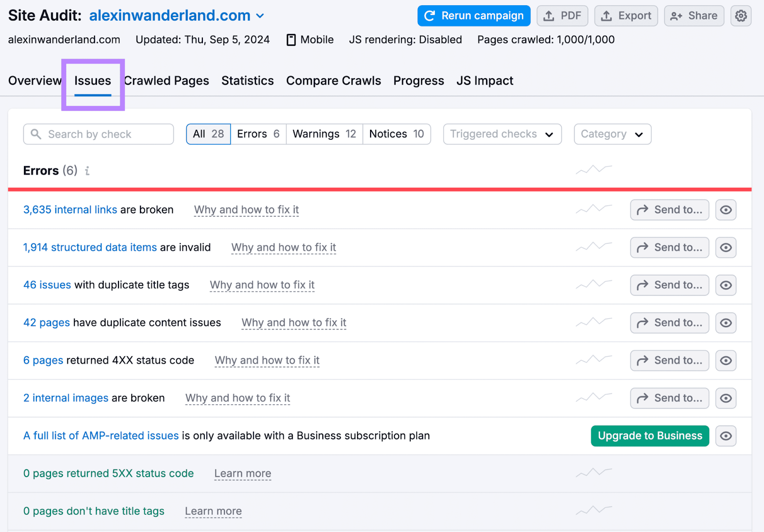Viewport: 764px width, 532px height.
Task: Open the settings gear icon
Action: [x=741, y=15]
